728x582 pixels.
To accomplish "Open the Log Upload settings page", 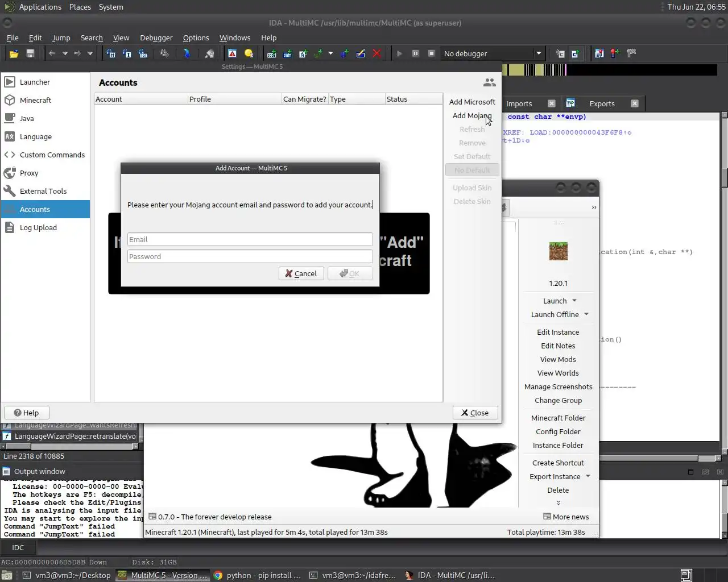I will [45, 227].
